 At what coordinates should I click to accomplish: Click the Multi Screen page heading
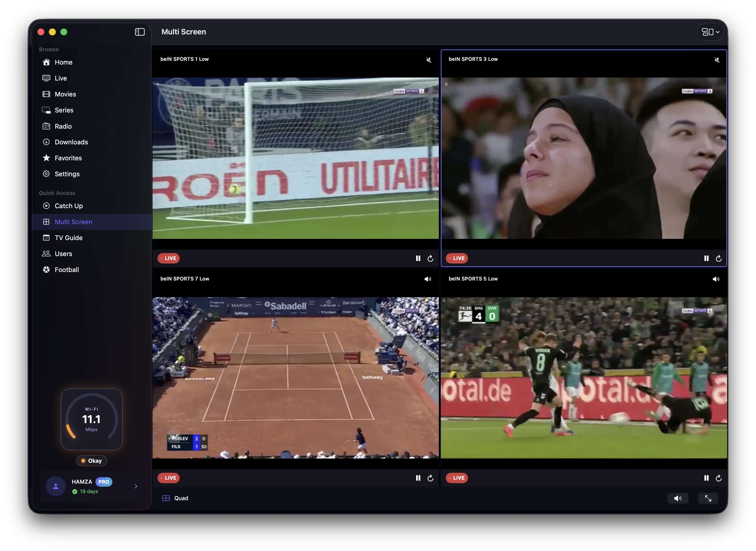(184, 32)
